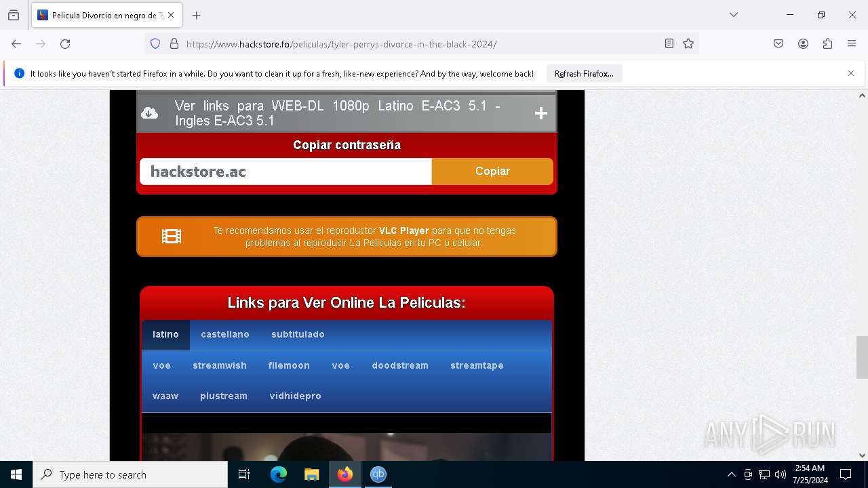Image resolution: width=868 pixels, height=488 pixels.
Task: Click the VLC Player recommendation text
Action: [x=365, y=237]
